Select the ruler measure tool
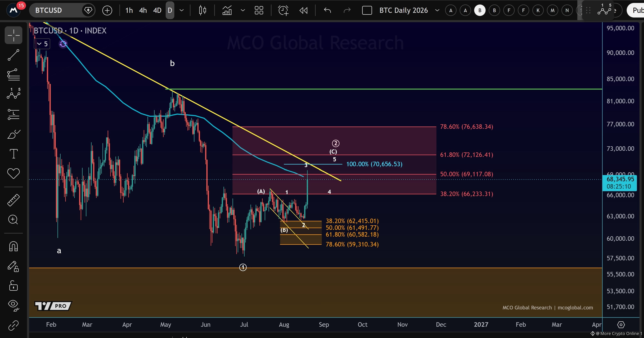This screenshot has height=338, width=644. 14,200
